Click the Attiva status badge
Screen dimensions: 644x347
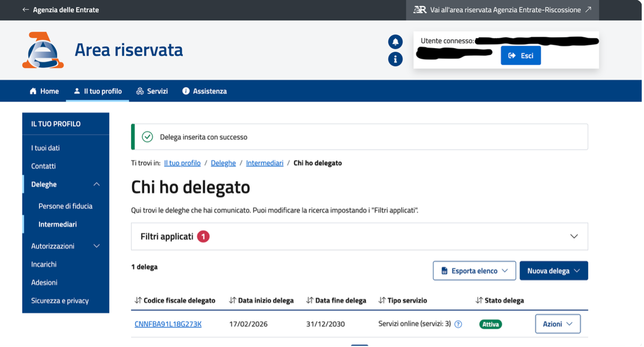[x=490, y=324]
